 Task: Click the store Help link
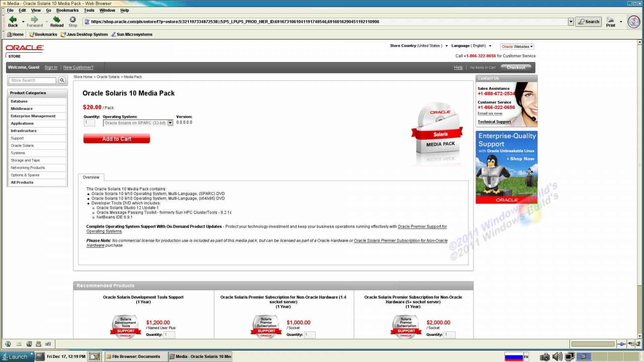pos(458,68)
